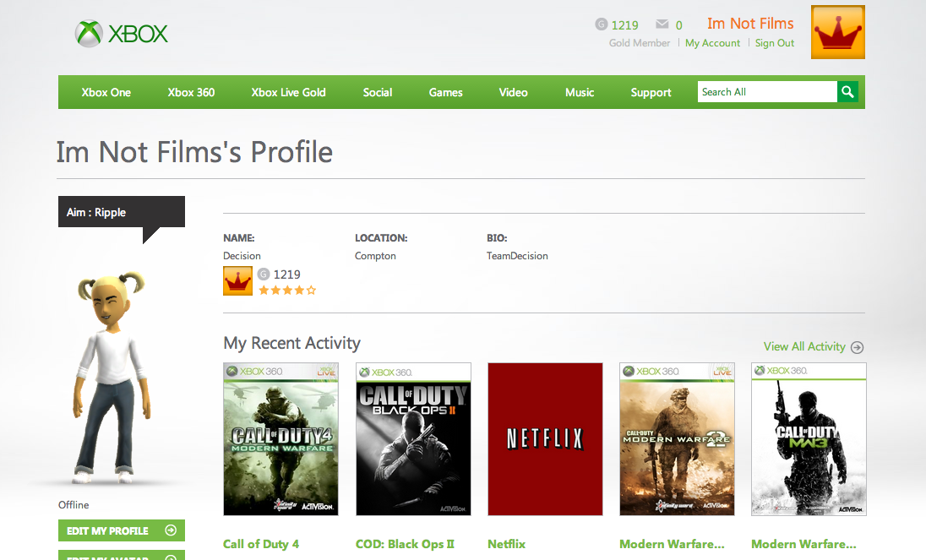Open the Xbox Live Gold menu
The image size is (926, 560).
click(288, 92)
